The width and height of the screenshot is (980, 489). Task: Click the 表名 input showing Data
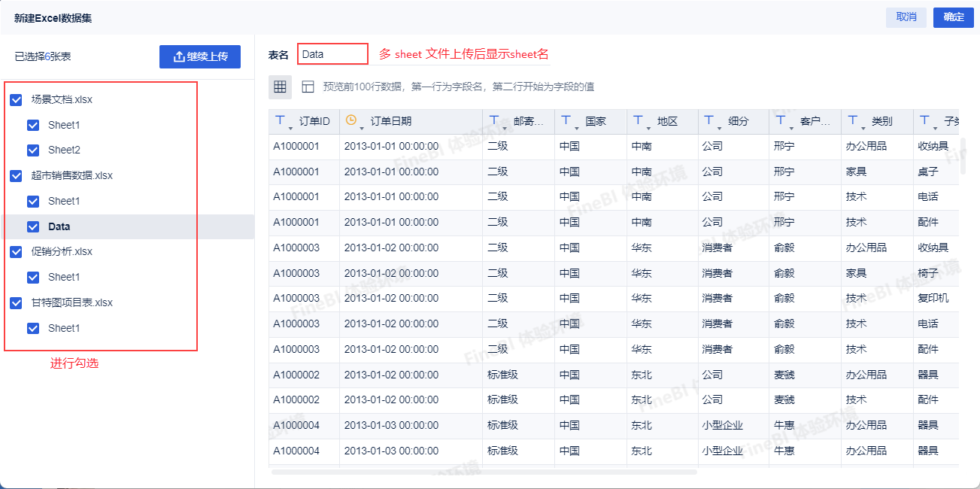332,53
